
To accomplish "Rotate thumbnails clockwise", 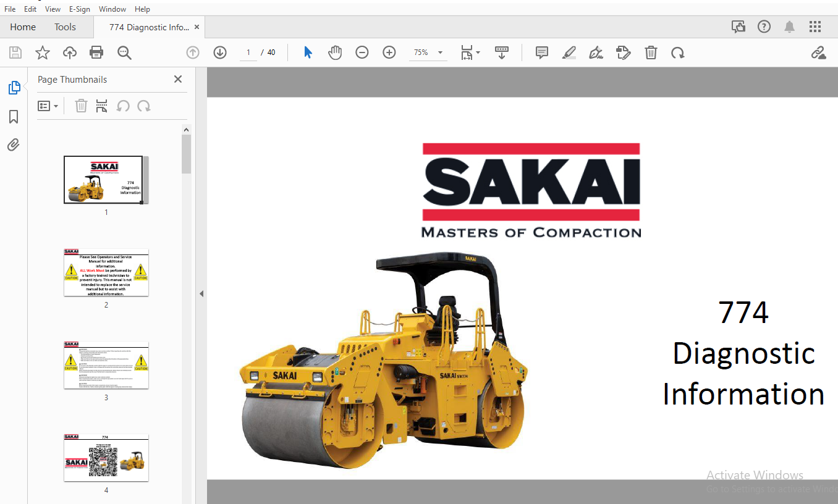I will point(144,106).
